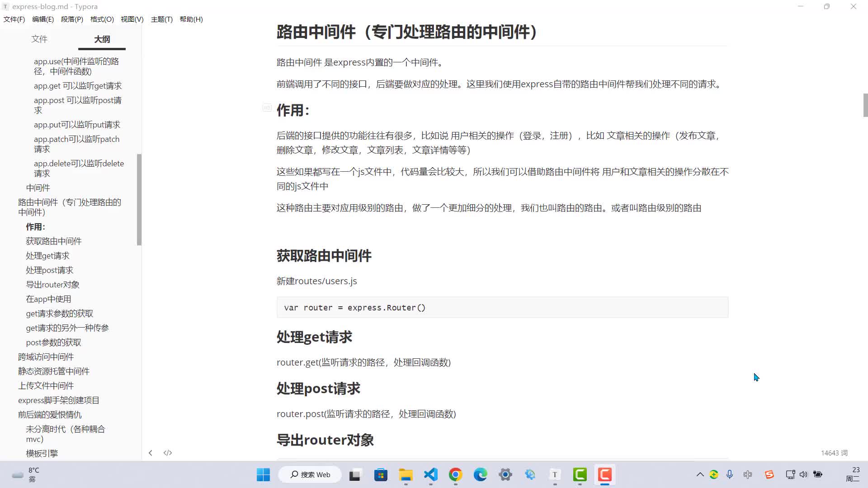Select outline item 中间件
Screen dimensions: 868x488
click(x=38, y=188)
